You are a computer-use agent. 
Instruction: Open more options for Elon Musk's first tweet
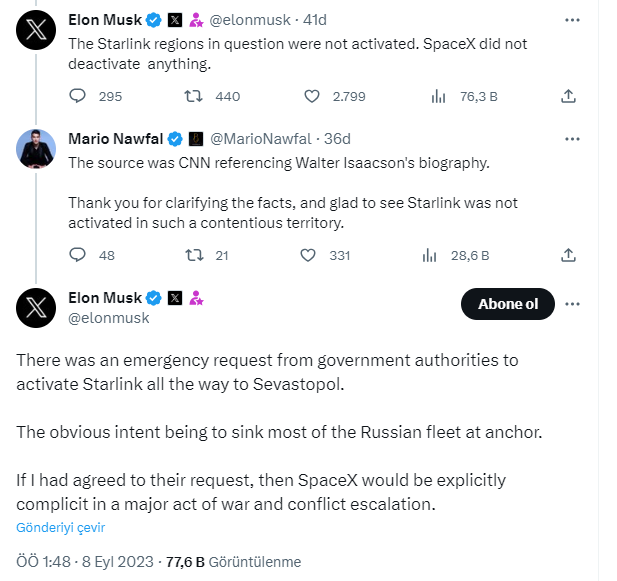572,19
